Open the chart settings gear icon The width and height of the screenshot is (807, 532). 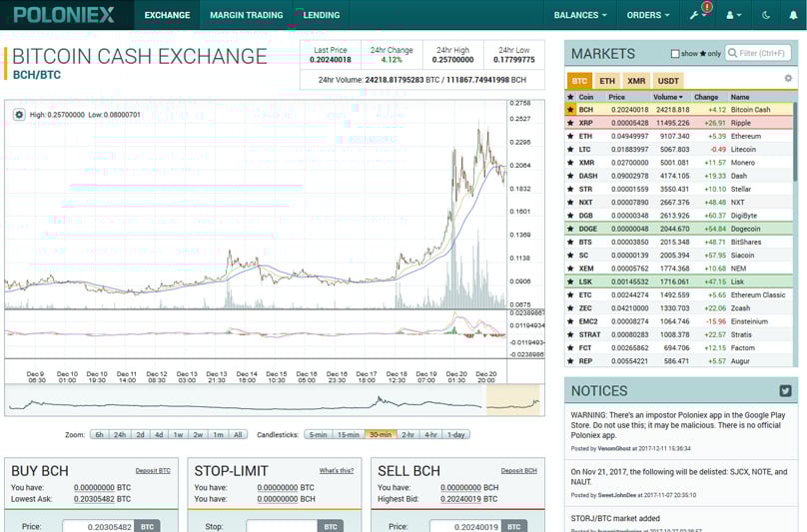point(19,115)
